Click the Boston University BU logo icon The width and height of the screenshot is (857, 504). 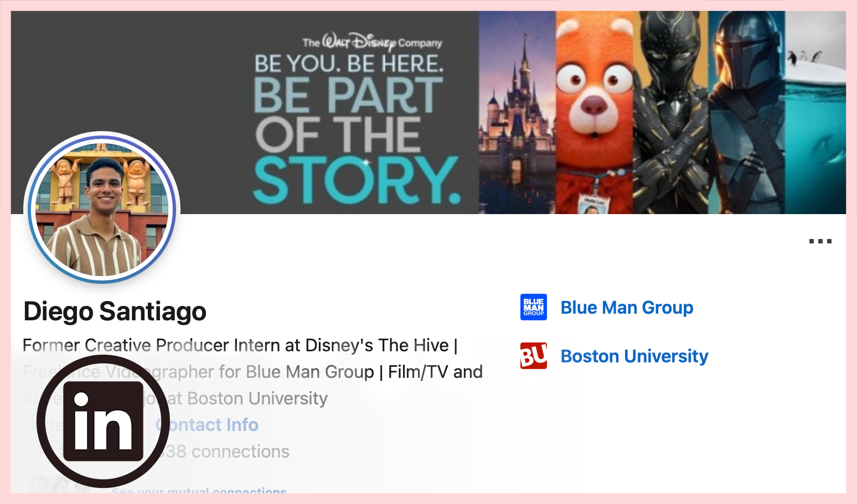click(x=534, y=356)
